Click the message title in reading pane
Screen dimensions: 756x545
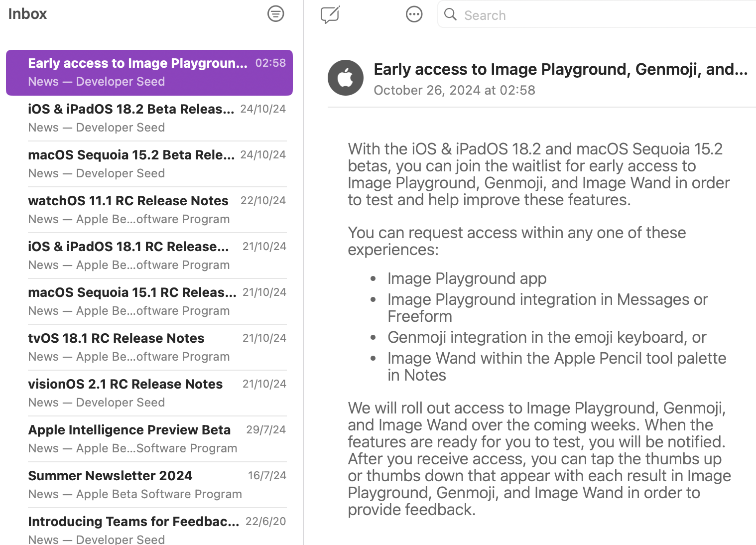561,69
